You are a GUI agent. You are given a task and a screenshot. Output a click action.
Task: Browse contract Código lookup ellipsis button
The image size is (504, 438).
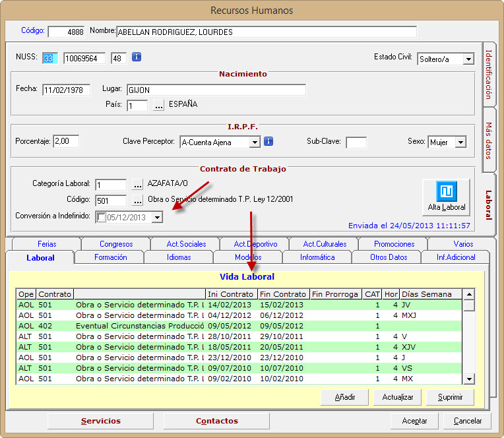click(x=138, y=201)
